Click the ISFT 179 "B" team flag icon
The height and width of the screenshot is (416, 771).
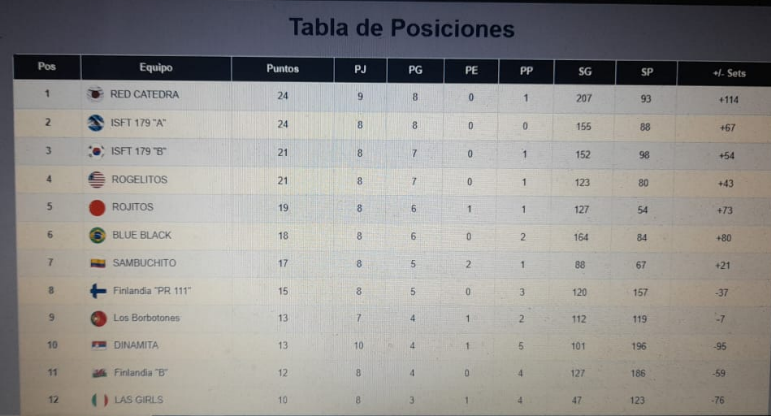97,152
